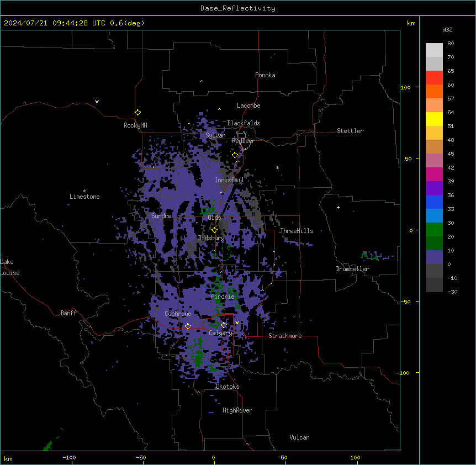Click the purple 10 dBZ legend swatch

(x=434, y=257)
